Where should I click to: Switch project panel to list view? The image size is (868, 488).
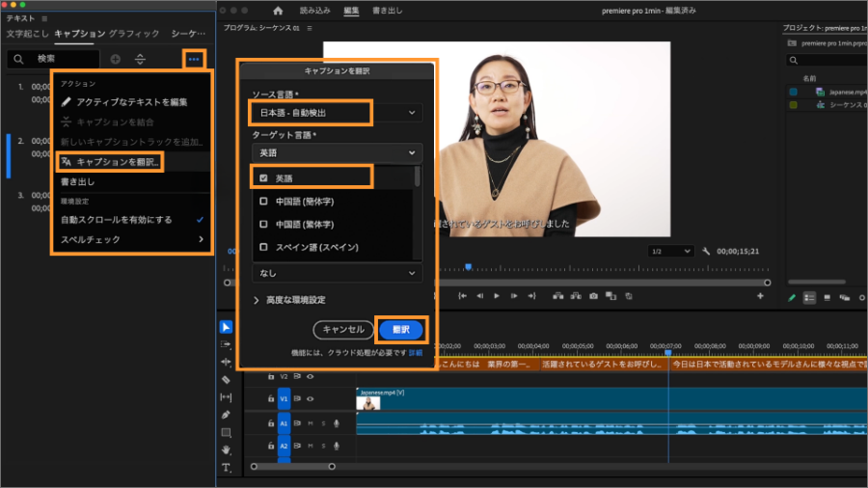pyautogui.click(x=809, y=298)
